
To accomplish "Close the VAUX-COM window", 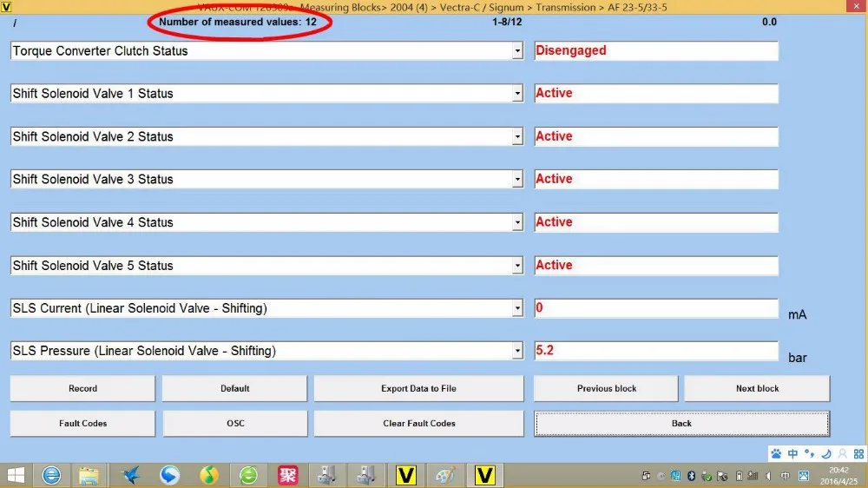I will pyautogui.click(x=856, y=7).
